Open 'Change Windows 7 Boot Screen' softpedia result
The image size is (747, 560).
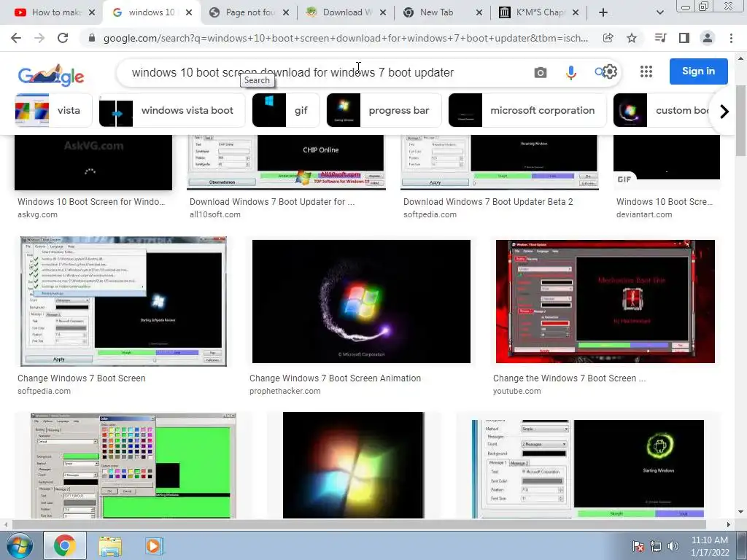click(x=82, y=378)
